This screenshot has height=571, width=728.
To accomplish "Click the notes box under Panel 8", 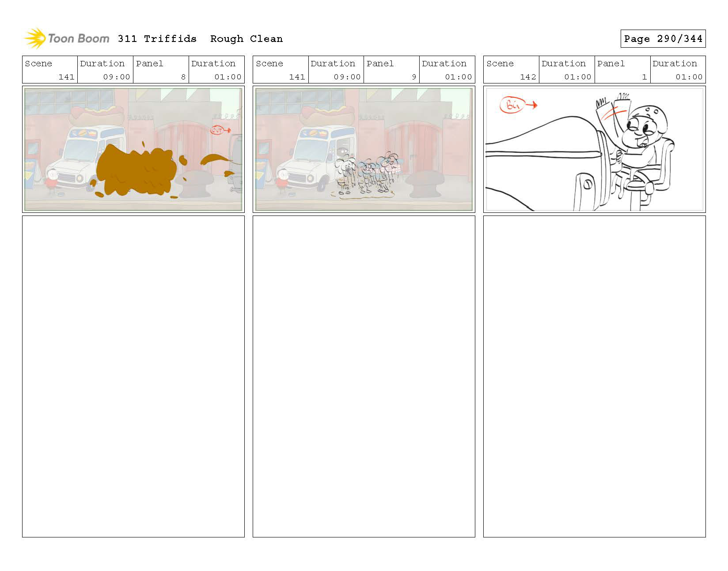I will pos(133,376).
